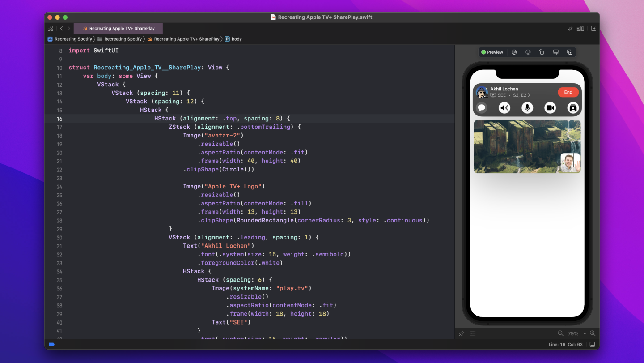Rotate the preview device orientation
This screenshot has height=363, width=644.
pos(542,52)
